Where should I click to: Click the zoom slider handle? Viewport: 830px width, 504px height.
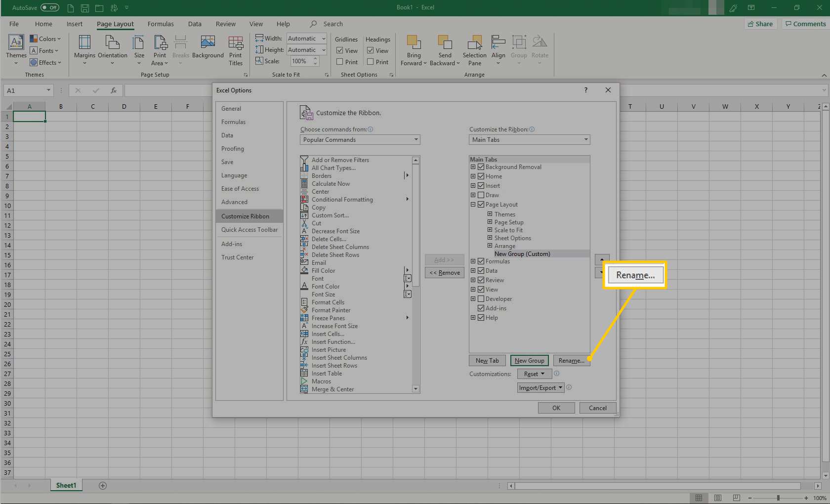[778, 498]
